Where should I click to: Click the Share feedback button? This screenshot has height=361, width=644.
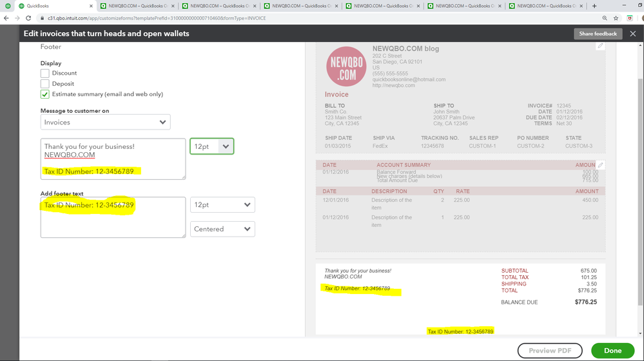[598, 34]
